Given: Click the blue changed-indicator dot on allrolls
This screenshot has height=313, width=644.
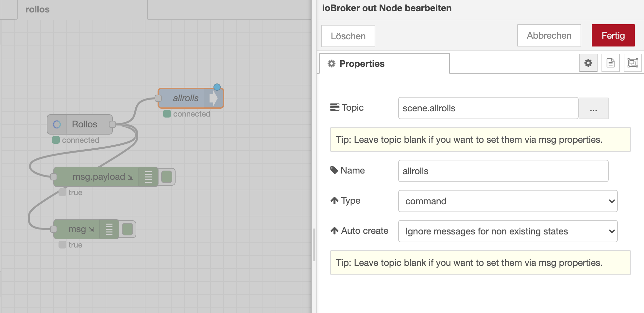Looking at the screenshot, I should (217, 87).
